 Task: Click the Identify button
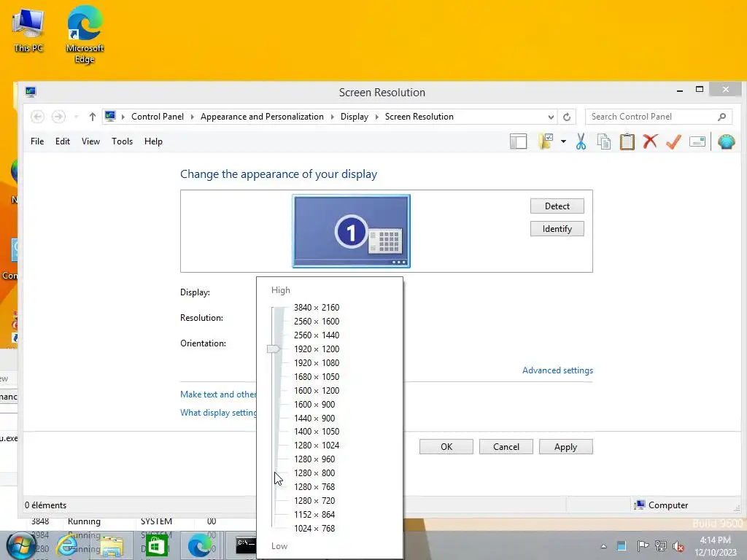557,229
